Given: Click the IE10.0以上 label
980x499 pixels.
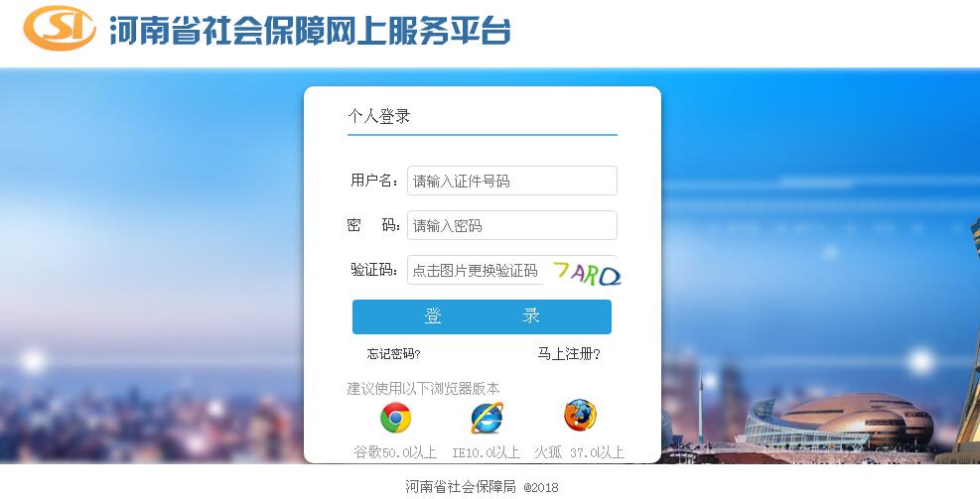Looking at the screenshot, I should coord(487,452).
